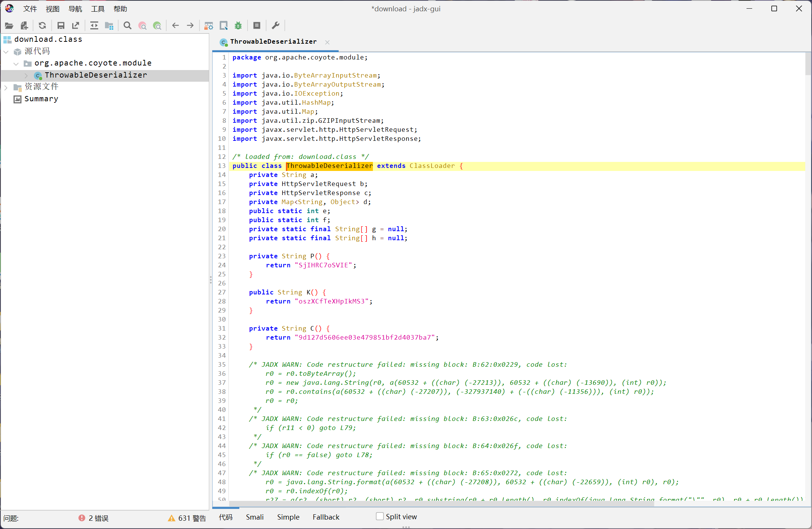Click the 631 警告 status label

[x=192, y=518]
